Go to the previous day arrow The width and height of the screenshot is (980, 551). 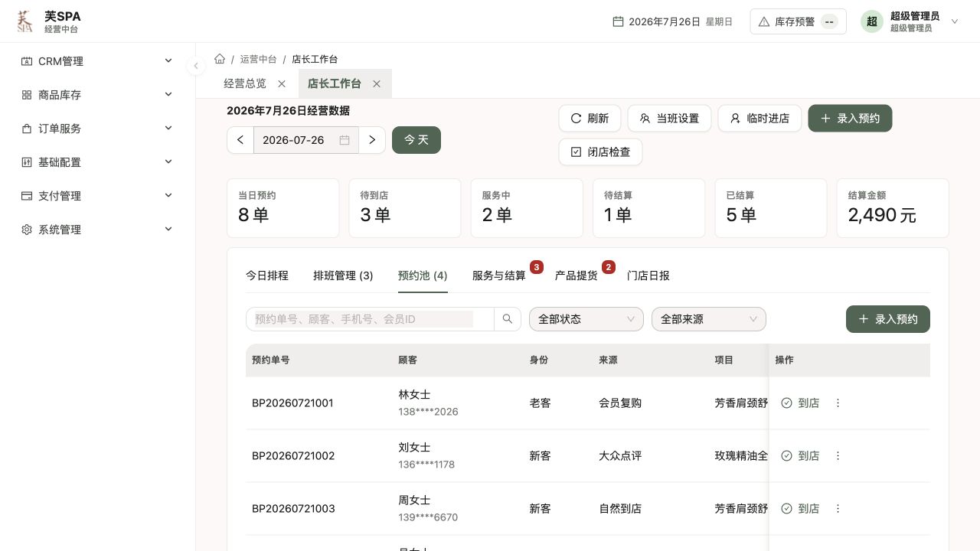pos(240,140)
